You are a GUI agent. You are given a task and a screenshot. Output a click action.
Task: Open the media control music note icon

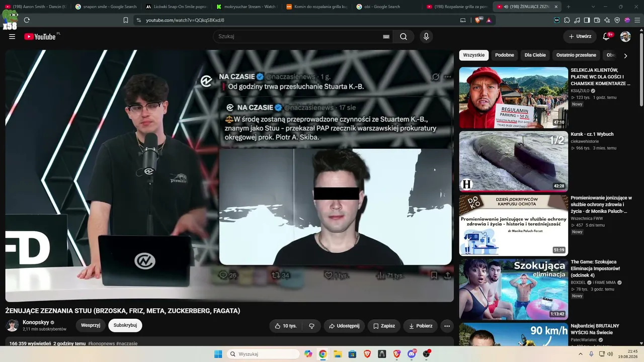577,20
